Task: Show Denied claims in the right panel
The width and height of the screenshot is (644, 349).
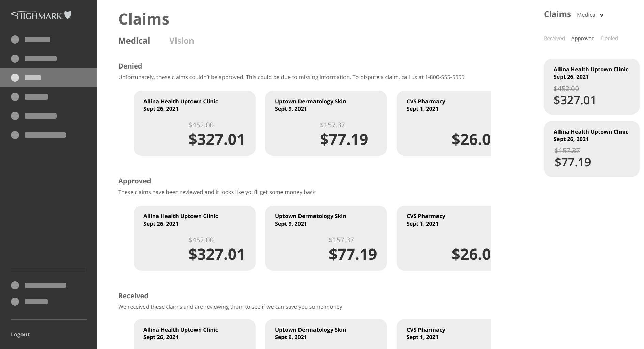Action: [609, 39]
